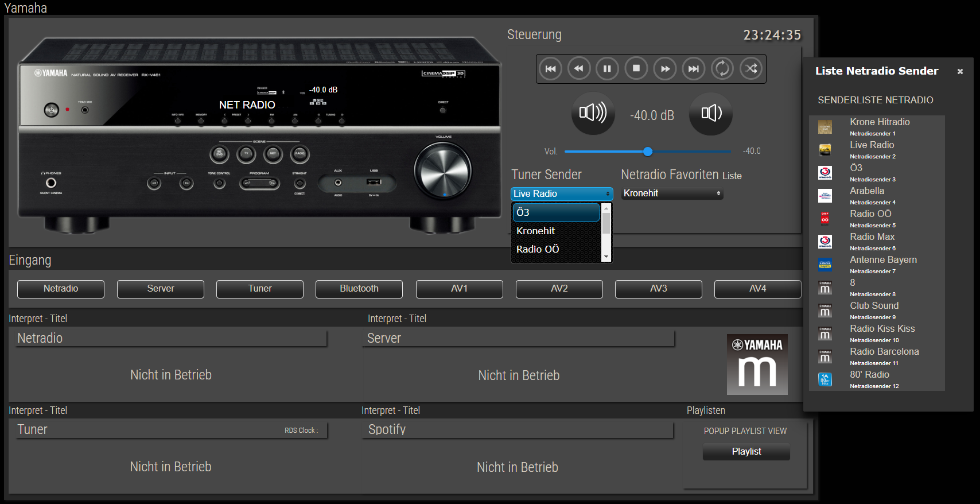
Task: Click the receiver's RADIO scene button
Action: pos(300,153)
